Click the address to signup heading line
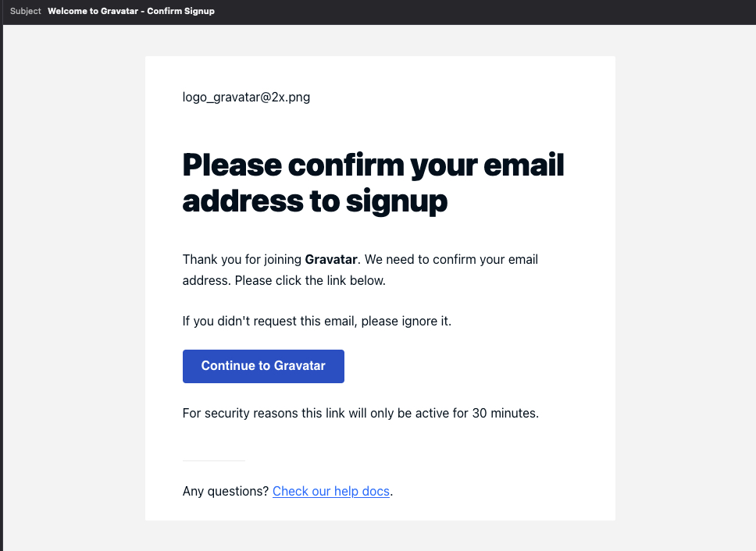Screen dimensions: 756x551 [315, 201]
